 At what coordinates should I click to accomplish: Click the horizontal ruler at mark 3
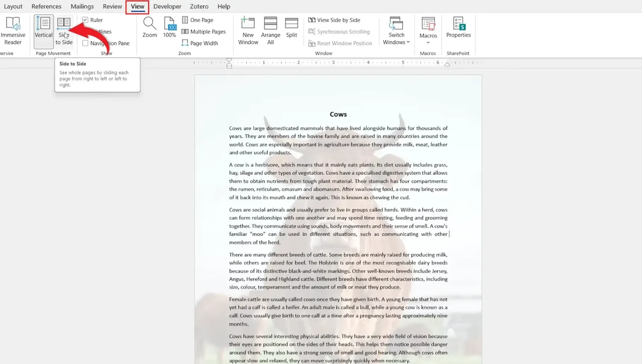(x=333, y=63)
